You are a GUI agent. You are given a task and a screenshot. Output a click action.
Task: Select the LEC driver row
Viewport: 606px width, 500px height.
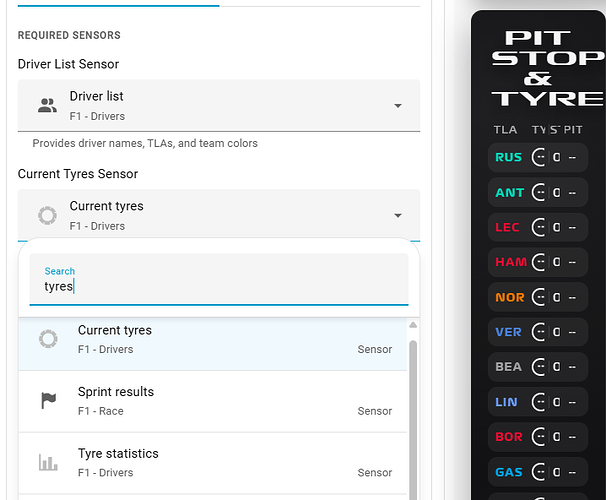tap(538, 227)
